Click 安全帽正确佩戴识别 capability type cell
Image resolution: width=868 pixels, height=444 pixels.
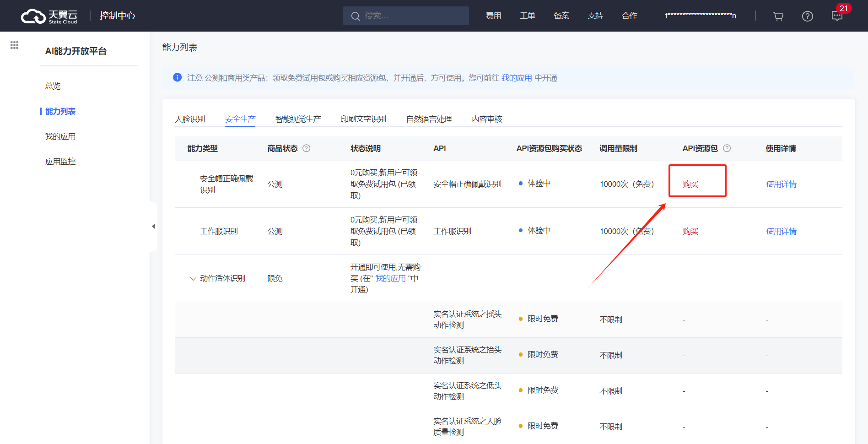[x=226, y=184]
